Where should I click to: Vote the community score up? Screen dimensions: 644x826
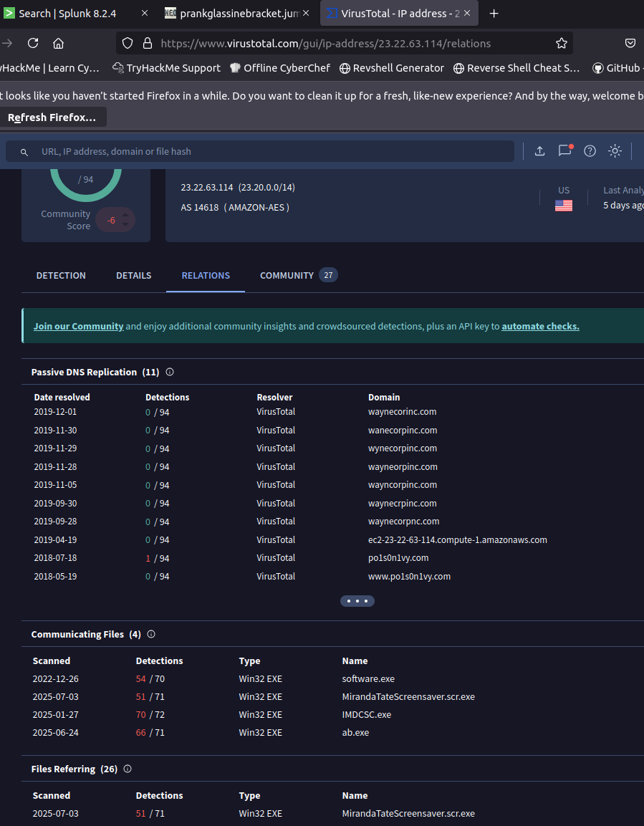[125, 215]
